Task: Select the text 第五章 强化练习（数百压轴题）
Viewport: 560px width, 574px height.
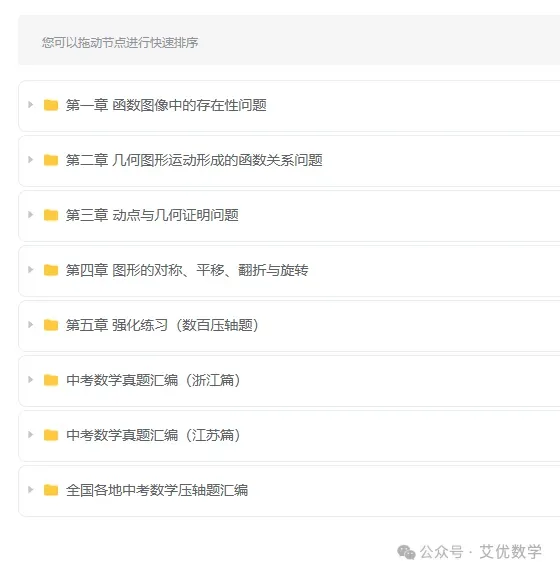Action: 162,325
